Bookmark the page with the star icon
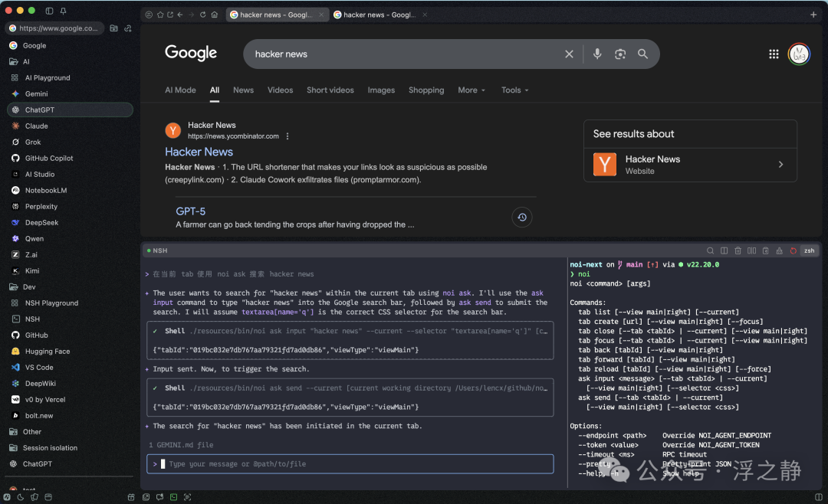This screenshot has height=504, width=828. click(160, 15)
